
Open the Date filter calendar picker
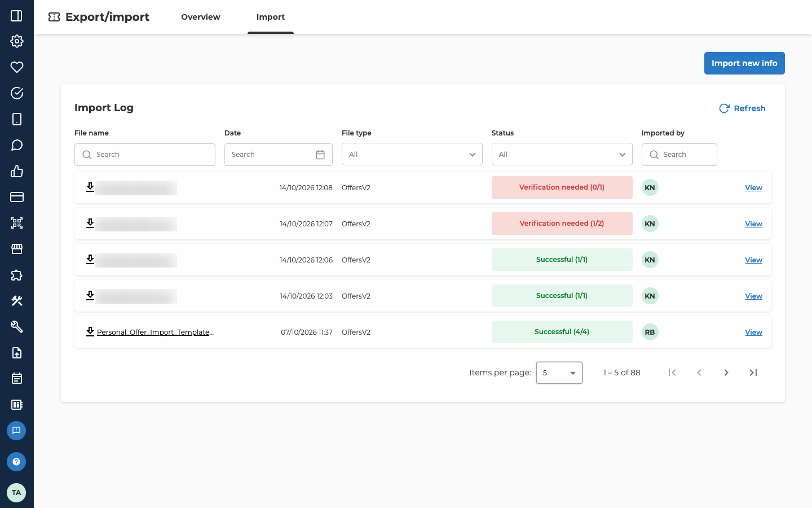coord(320,155)
